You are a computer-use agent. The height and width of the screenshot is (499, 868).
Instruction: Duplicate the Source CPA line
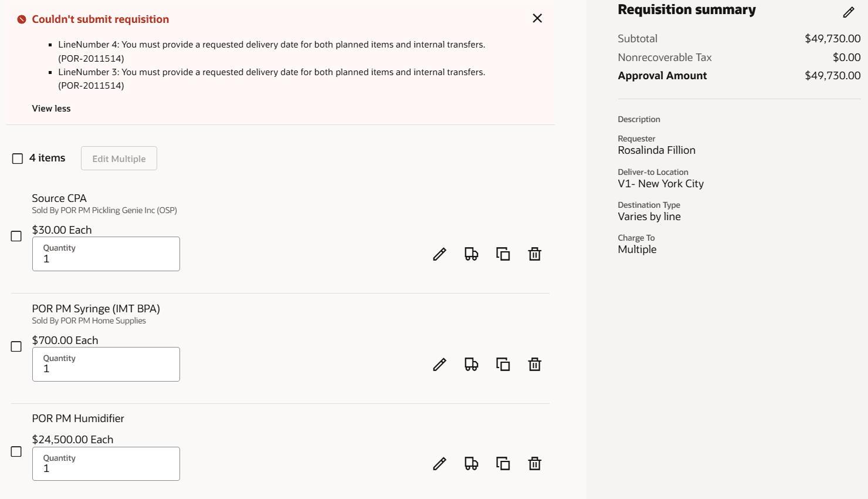[503, 254]
